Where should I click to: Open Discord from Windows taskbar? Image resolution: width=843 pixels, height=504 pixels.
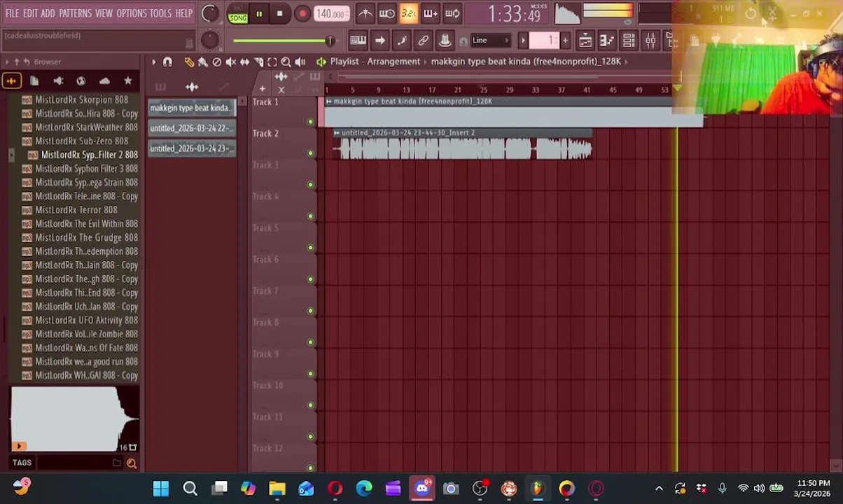422,488
